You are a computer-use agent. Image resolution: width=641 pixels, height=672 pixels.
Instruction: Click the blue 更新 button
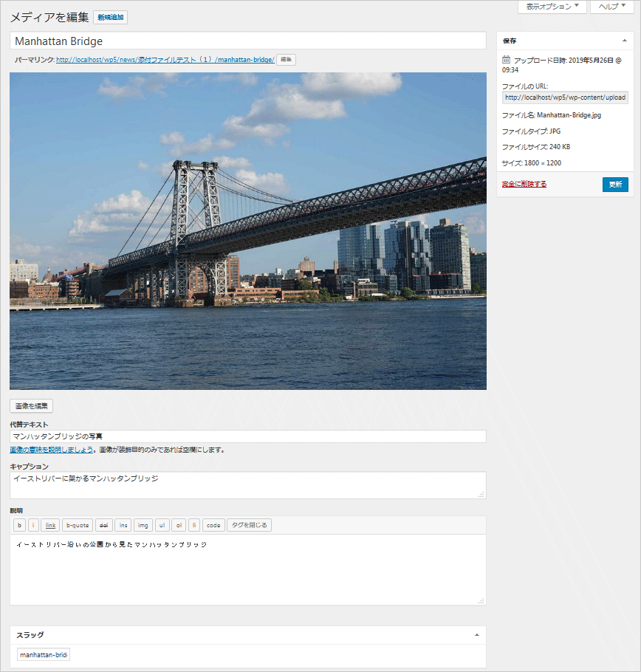[x=615, y=185]
